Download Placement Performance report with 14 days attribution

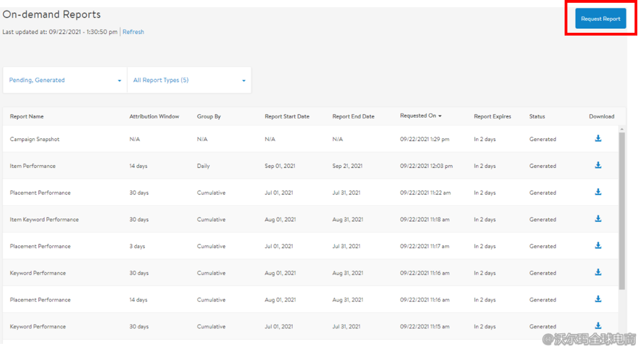point(598,299)
